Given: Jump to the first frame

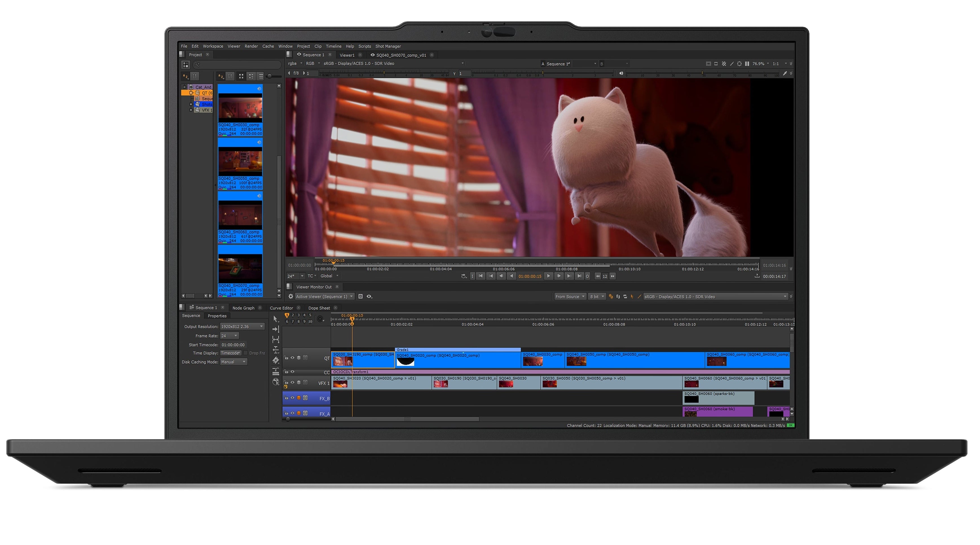Looking at the screenshot, I should [481, 277].
